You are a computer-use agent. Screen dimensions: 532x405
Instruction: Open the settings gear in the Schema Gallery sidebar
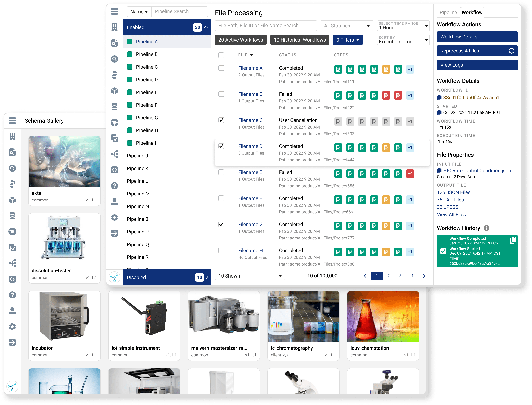(12, 327)
